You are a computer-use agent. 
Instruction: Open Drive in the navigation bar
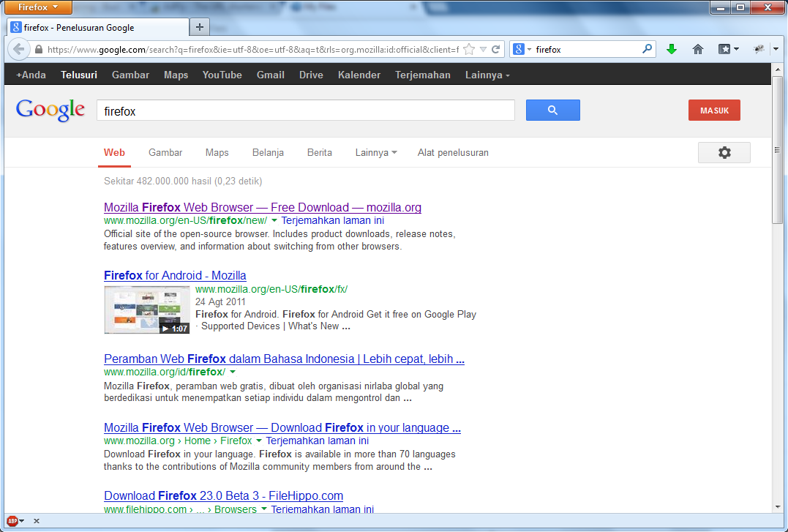[x=311, y=75]
